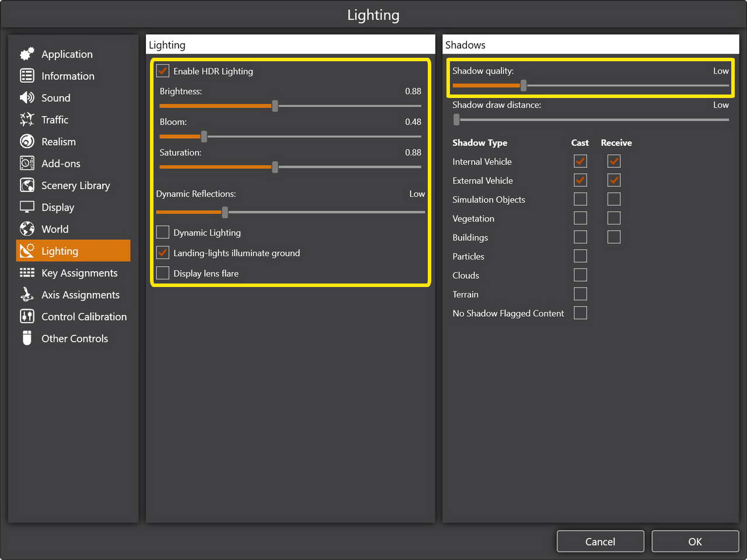The height and width of the screenshot is (560, 747).
Task: Open the Key Assignments page
Action: pyautogui.click(x=79, y=273)
